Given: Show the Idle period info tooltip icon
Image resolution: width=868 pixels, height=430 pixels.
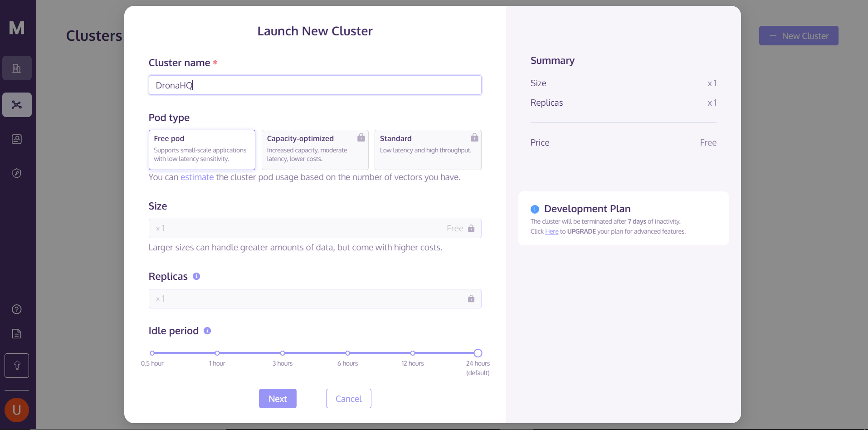Looking at the screenshot, I should point(207,331).
